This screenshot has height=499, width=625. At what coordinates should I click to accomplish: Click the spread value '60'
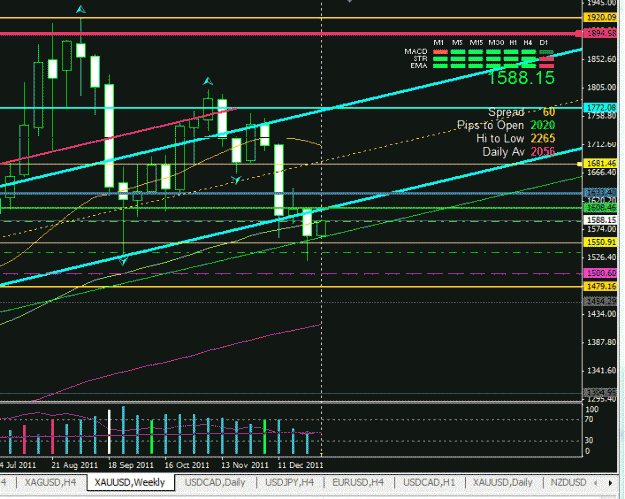[549, 112]
